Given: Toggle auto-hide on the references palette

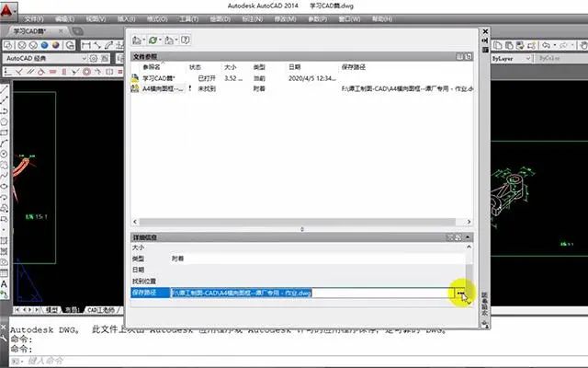Looking at the screenshot, I should click(485, 40).
